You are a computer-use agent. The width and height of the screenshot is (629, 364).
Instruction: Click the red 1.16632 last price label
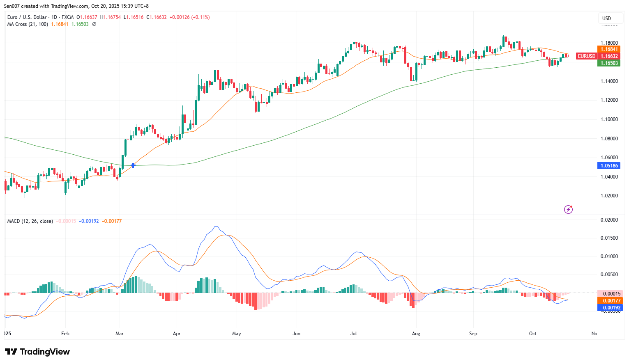(609, 56)
